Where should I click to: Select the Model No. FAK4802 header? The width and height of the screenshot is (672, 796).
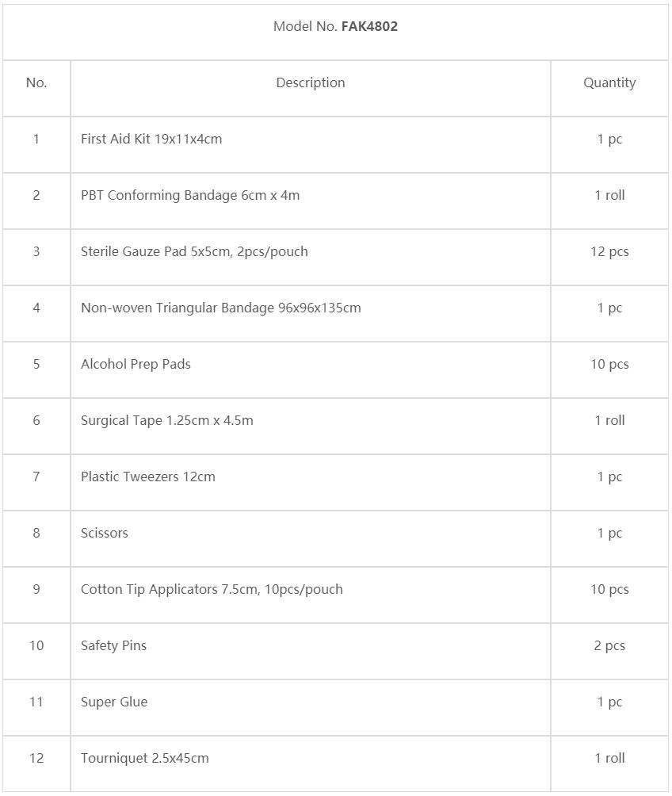(335, 26)
